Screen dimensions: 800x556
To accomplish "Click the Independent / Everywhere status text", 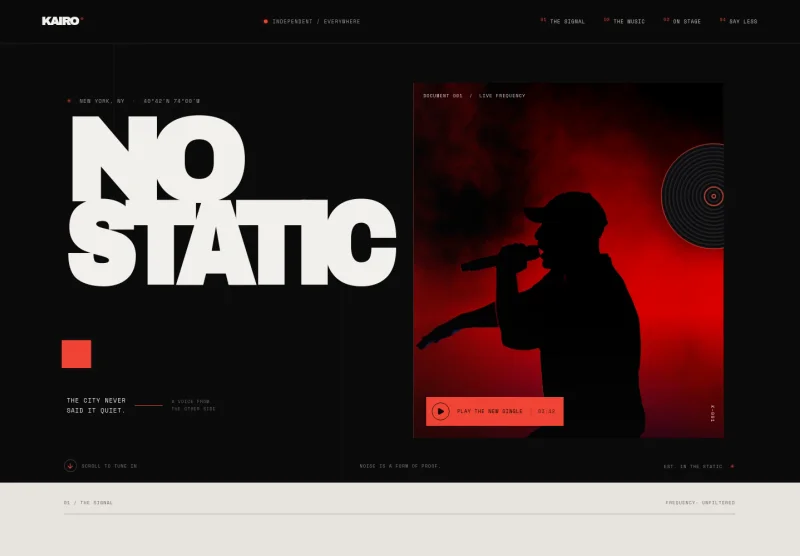I will (x=316, y=21).
